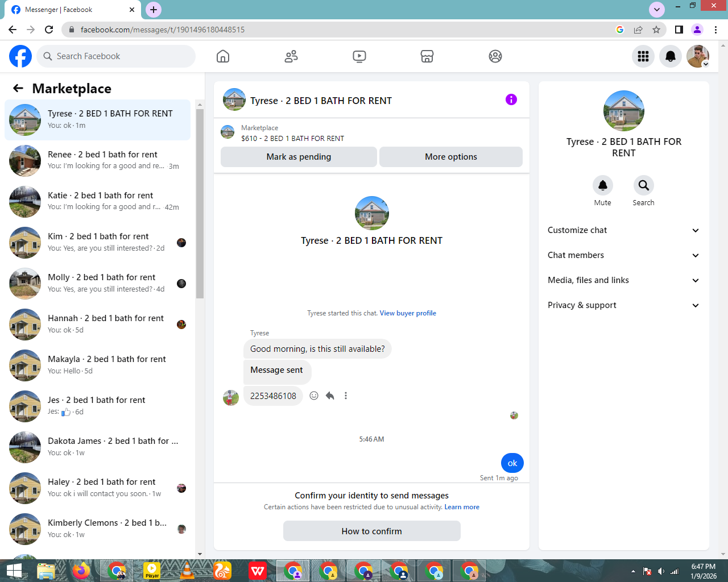Screen dimensions: 728x582
Task: Open the Katie 2 bed 1 bath conversation
Action: [98, 201]
